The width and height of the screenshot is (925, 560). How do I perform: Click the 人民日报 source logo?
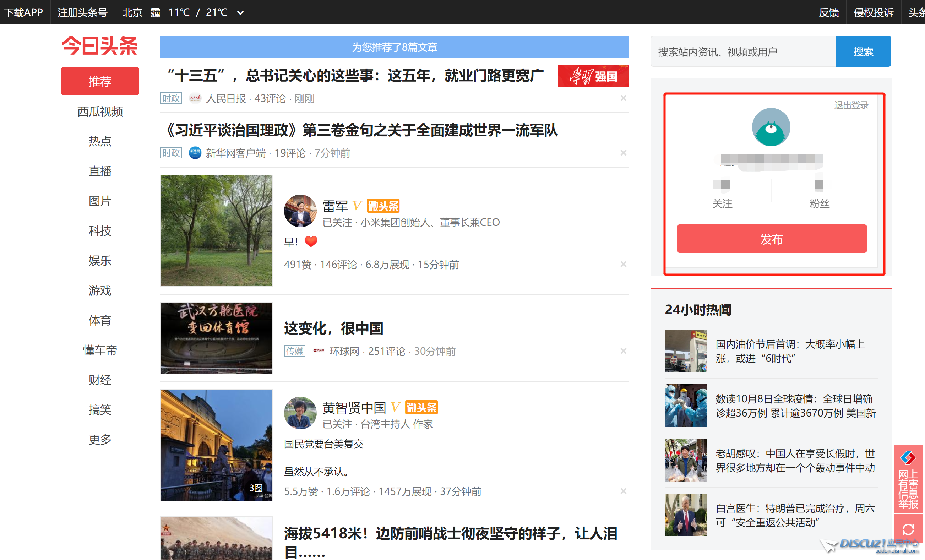click(x=195, y=98)
